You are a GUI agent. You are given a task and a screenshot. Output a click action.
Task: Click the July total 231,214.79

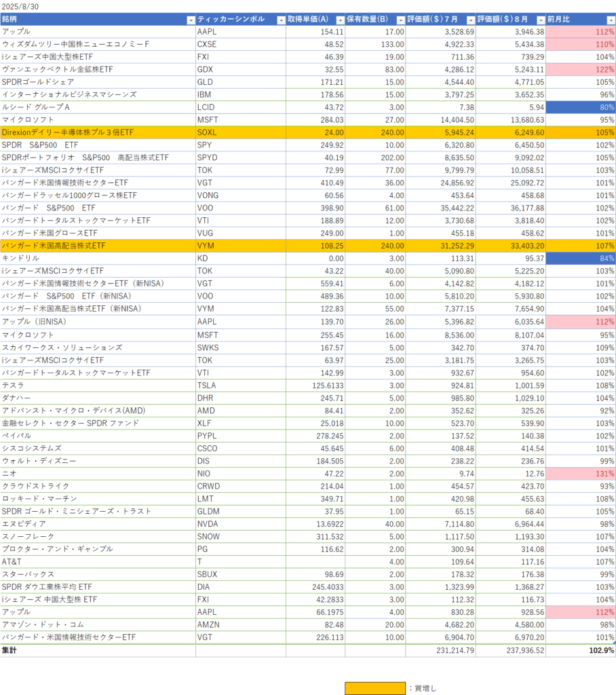click(x=440, y=650)
